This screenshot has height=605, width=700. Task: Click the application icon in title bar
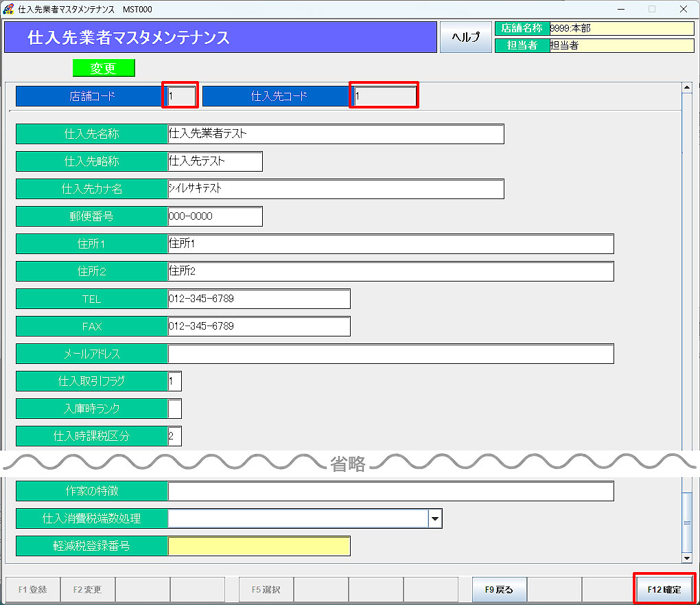click(x=9, y=9)
